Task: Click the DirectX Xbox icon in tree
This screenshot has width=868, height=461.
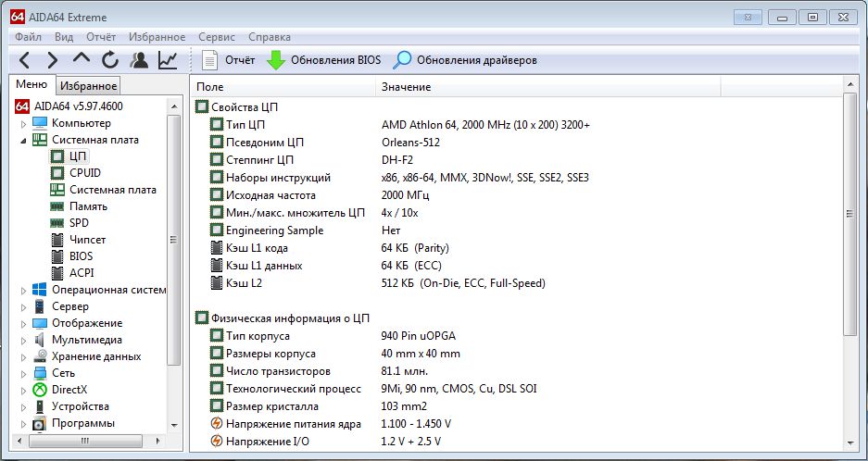Action: (40, 390)
